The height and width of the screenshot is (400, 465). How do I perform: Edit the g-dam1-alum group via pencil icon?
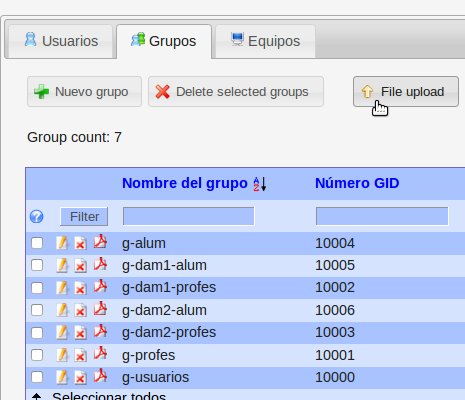point(62,265)
